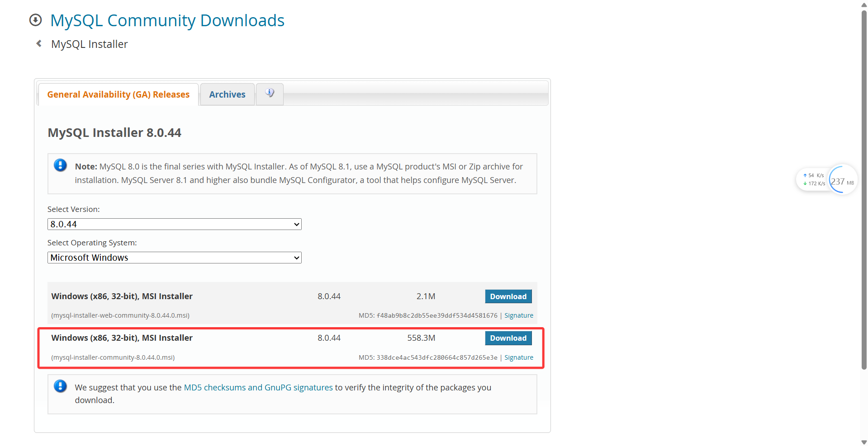Open the Select Operating System dropdown
Viewport: 868px width, 446px height.
[175, 258]
